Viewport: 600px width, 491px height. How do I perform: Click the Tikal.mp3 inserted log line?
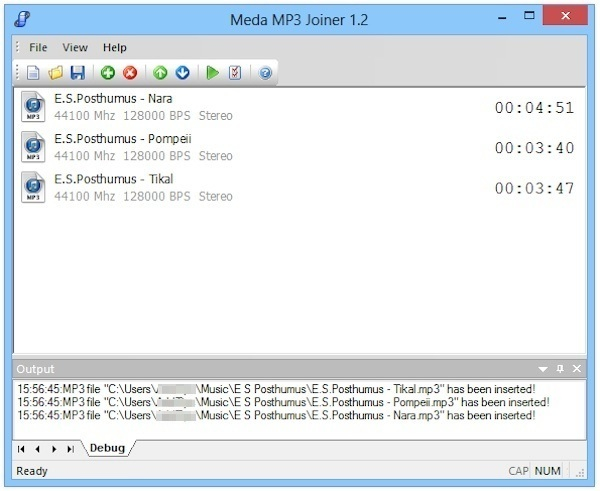pyautogui.click(x=276, y=389)
